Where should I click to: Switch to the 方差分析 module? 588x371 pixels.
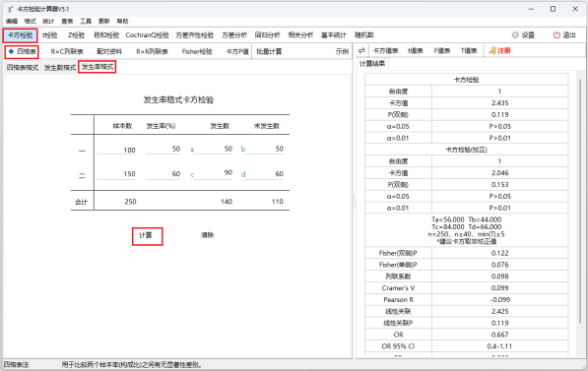pos(234,35)
